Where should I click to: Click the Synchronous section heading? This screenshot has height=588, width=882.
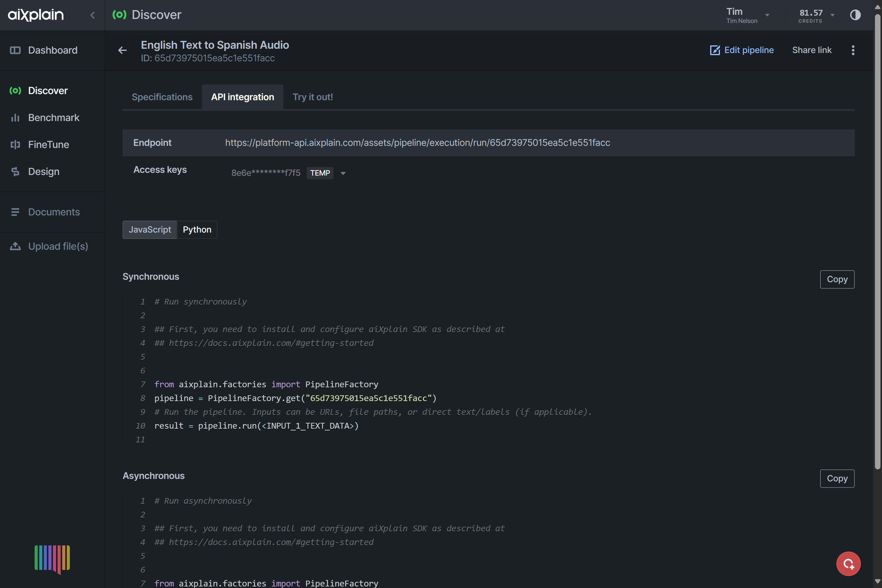pyautogui.click(x=151, y=277)
